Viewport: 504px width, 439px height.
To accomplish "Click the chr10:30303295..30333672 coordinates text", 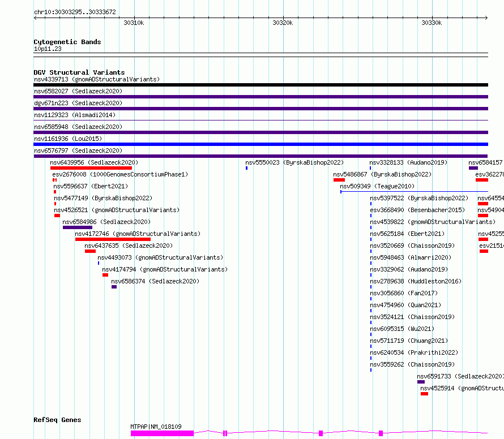I will [75, 12].
